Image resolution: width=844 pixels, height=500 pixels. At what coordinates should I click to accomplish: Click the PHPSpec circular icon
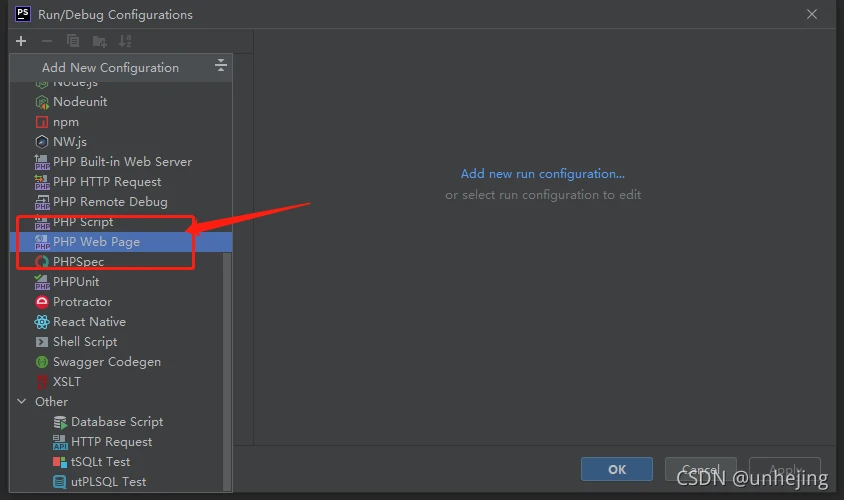42,262
